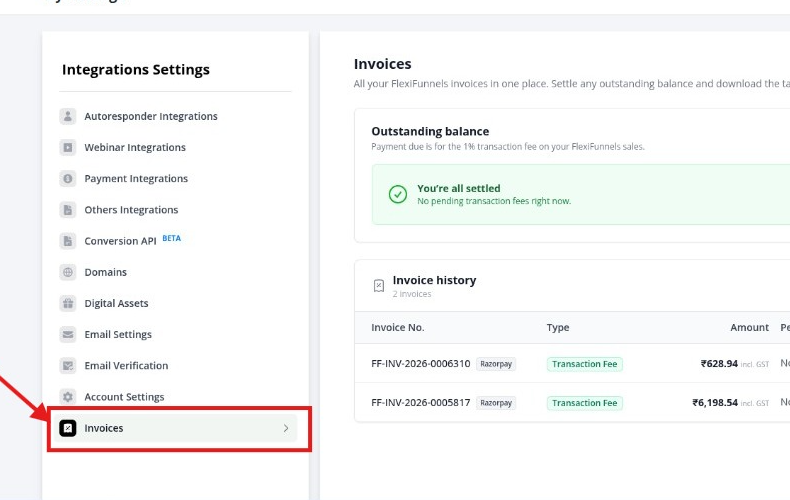Click the green settled checkmark icon

pos(398,194)
